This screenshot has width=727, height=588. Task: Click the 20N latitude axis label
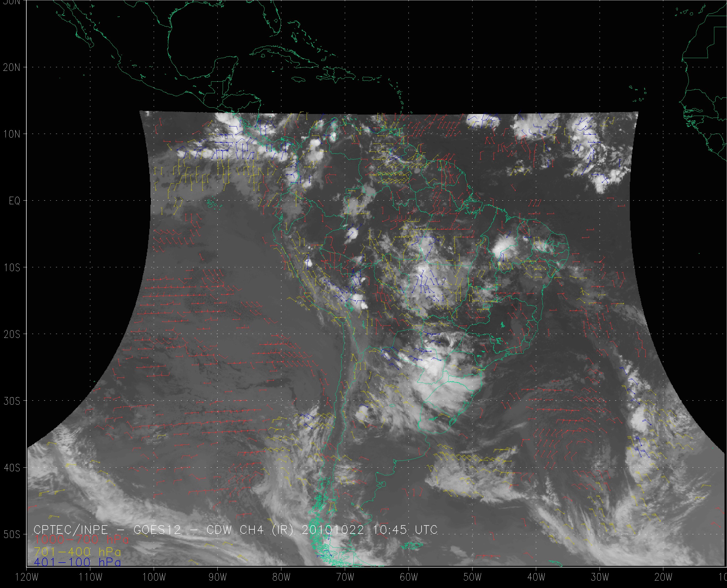tap(12, 68)
